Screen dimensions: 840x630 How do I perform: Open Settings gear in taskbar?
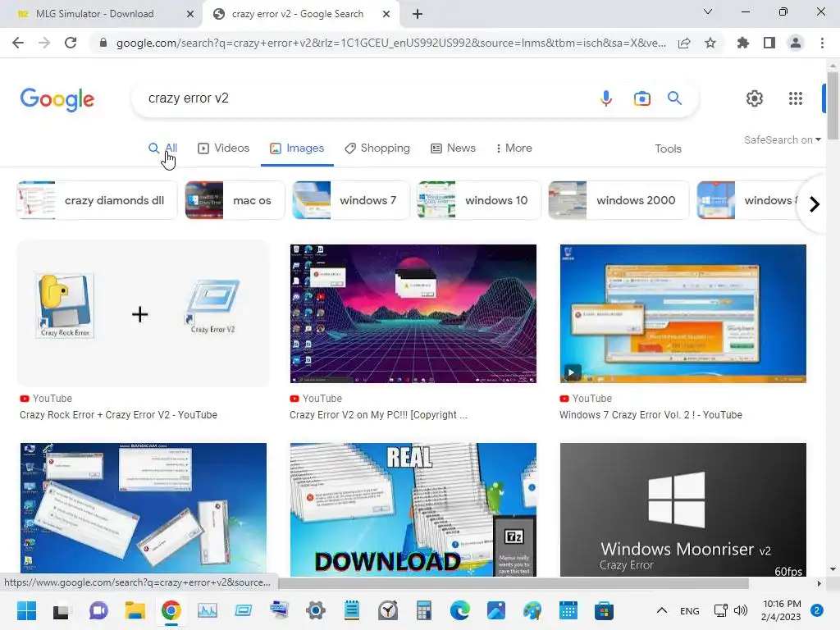(316, 610)
